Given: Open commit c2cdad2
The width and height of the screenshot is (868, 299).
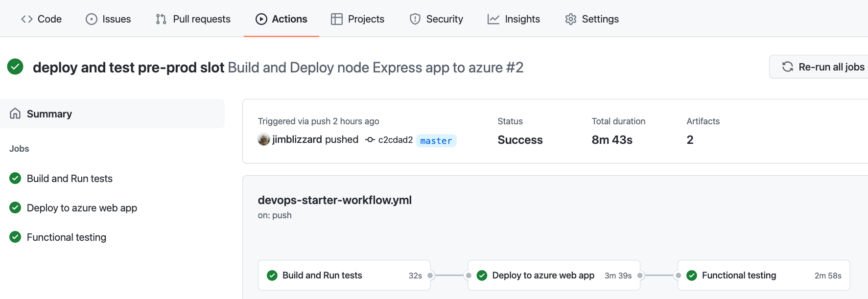Looking at the screenshot, I should pyautogui.click(x=396, y=140).
